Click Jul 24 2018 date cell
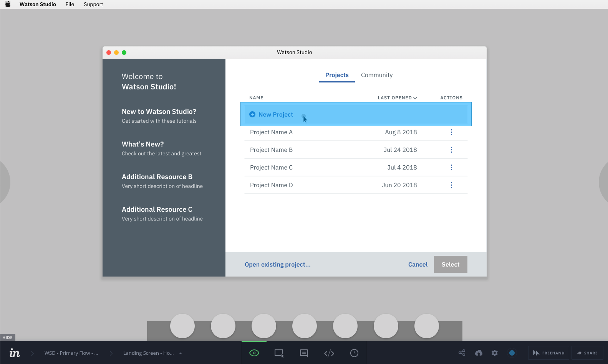The height and width of the screenshot is (364, 608). click(400, 150)
